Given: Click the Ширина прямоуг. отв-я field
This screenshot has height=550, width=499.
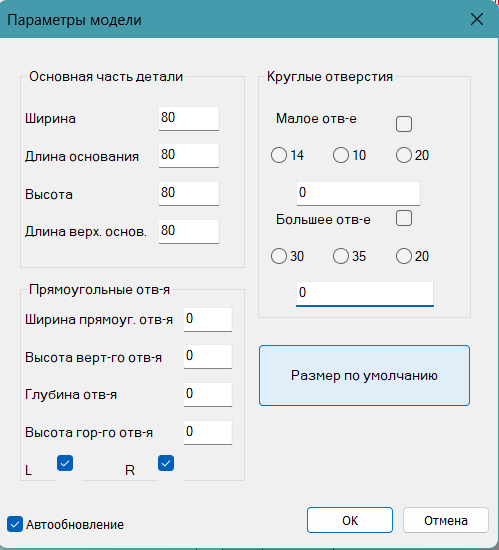Looking at the screenshot, I should 208,320.
